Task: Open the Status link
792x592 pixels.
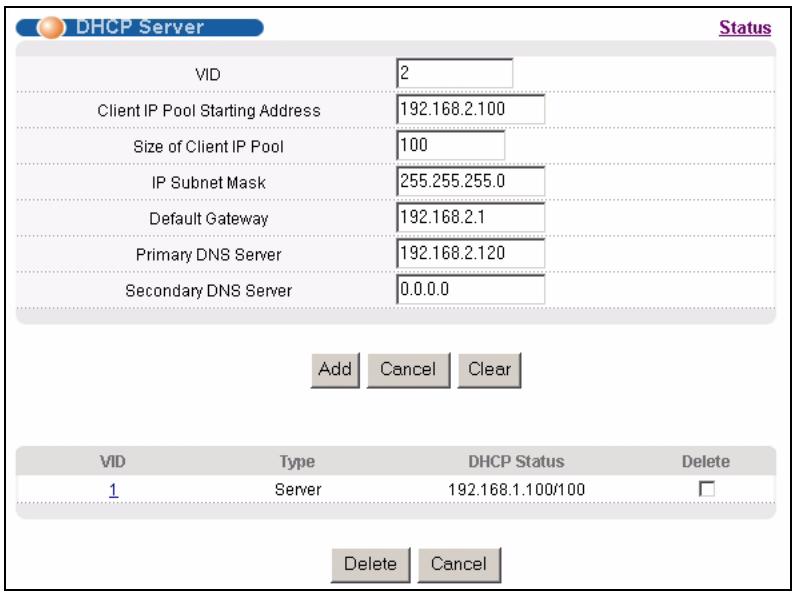Action: (x=745, y=27)
